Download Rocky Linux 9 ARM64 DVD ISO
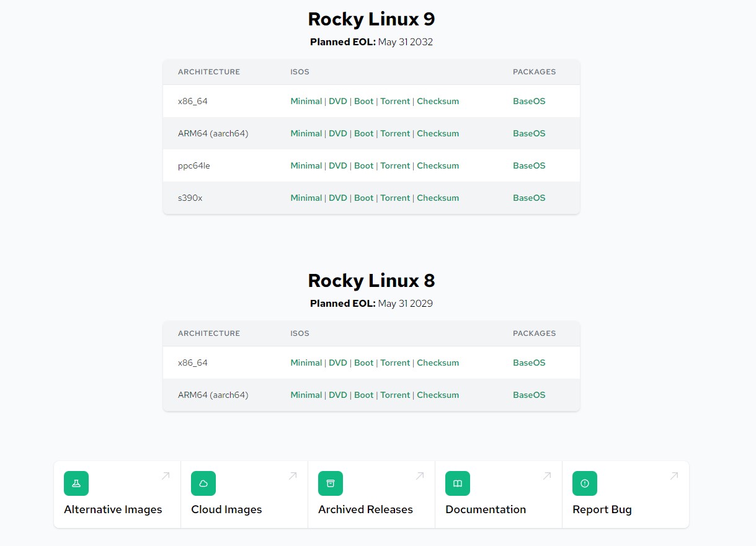This screenshot has height=546, width=756. pyautogui.click(x=338, y=133)
